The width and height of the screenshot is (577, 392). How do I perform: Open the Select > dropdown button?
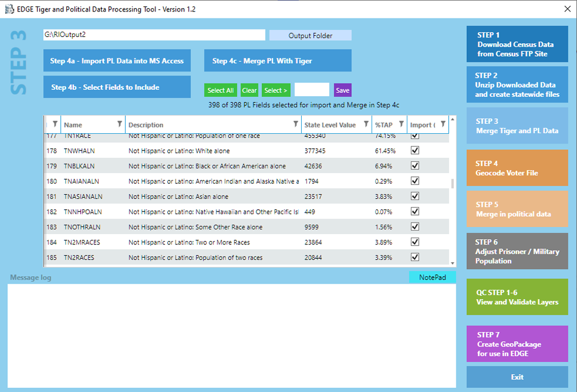[276, 90]
